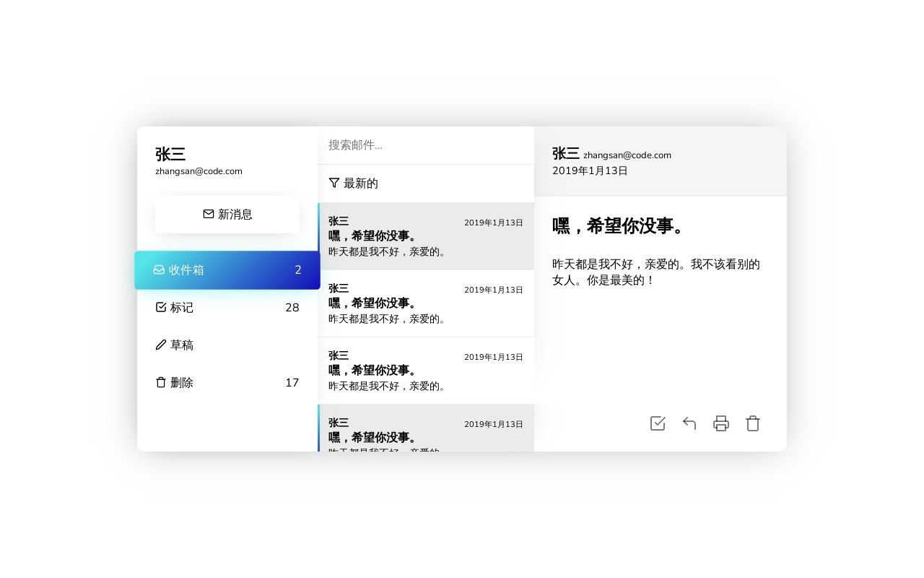
Task: Click the envelope icon in New Message button
Action: click(208, 214)
